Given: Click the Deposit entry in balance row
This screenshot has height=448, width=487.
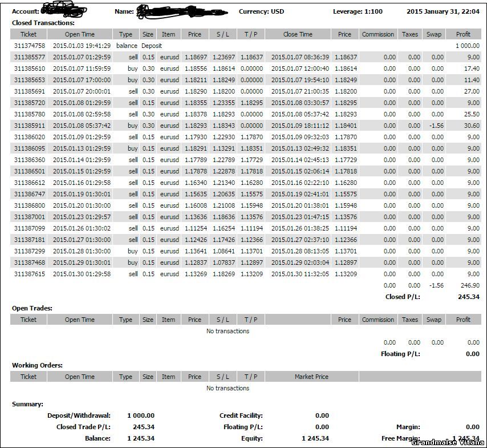Looking at the screenshot, I should (152, 46).
